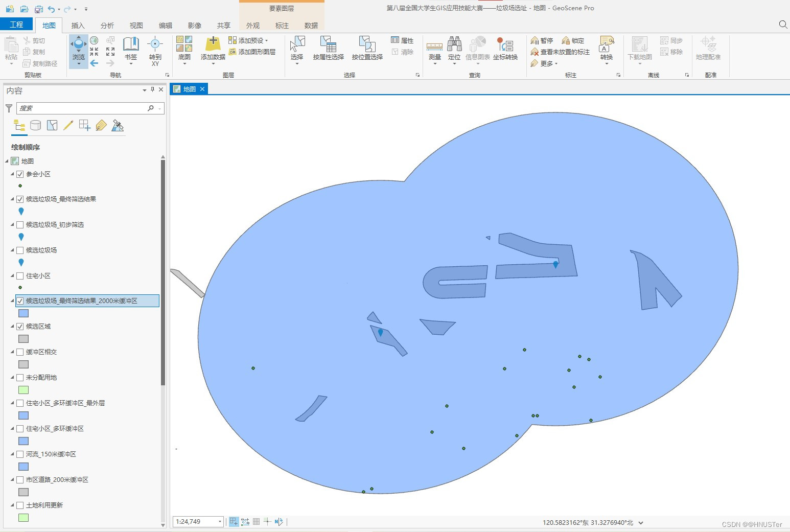Switch to List By Editing pencil view
Screen dimensions: 790x532
coord(68,125)
